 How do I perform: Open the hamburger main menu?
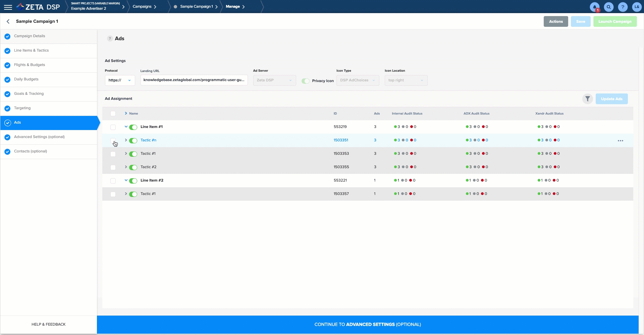tap(8, 7)
